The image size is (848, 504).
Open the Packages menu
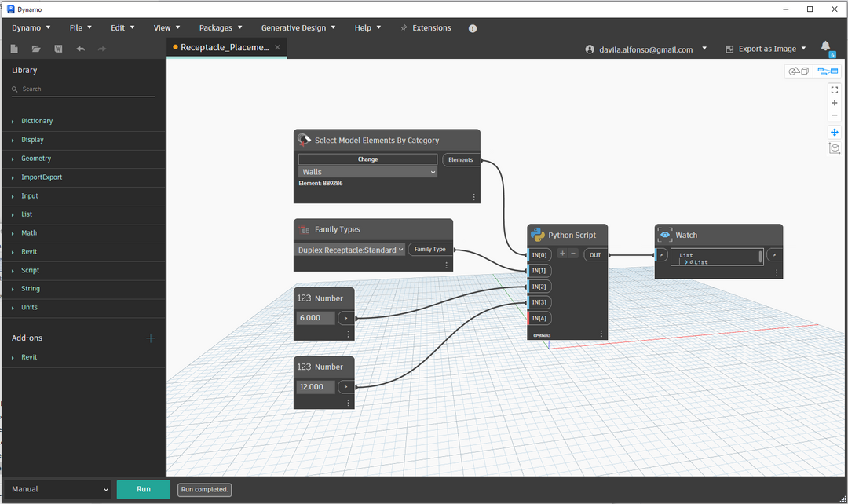tap(221, 28)
